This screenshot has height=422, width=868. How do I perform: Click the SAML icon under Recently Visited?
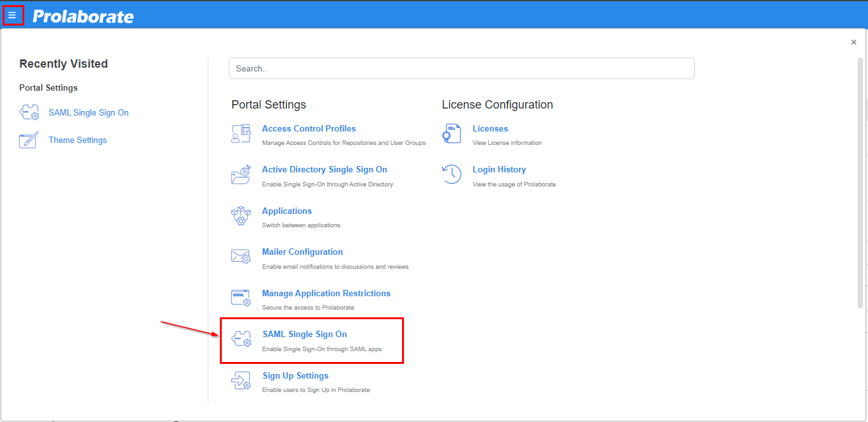click(x=29, y=112)
